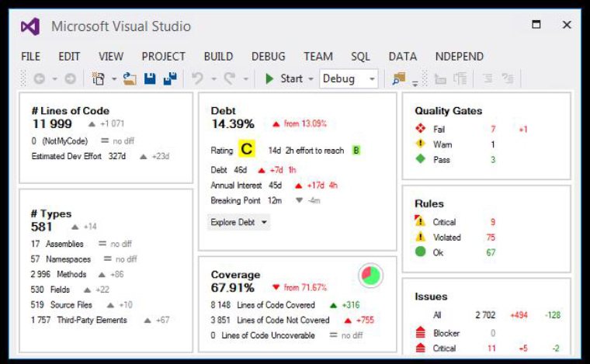The height and width of the screenshot is (364, 590).
Task: Click the 75 violated rules count link
Action: (491, 237)
